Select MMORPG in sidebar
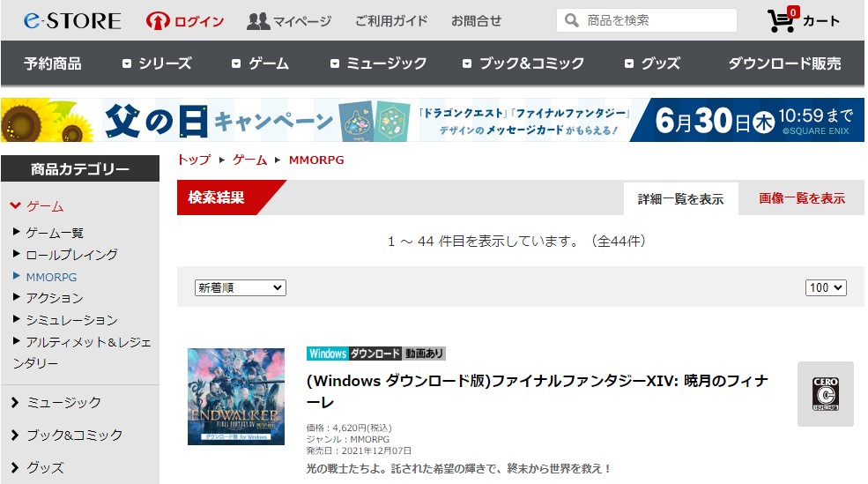This screenshot has height=484, width=868. click(51, 277)
